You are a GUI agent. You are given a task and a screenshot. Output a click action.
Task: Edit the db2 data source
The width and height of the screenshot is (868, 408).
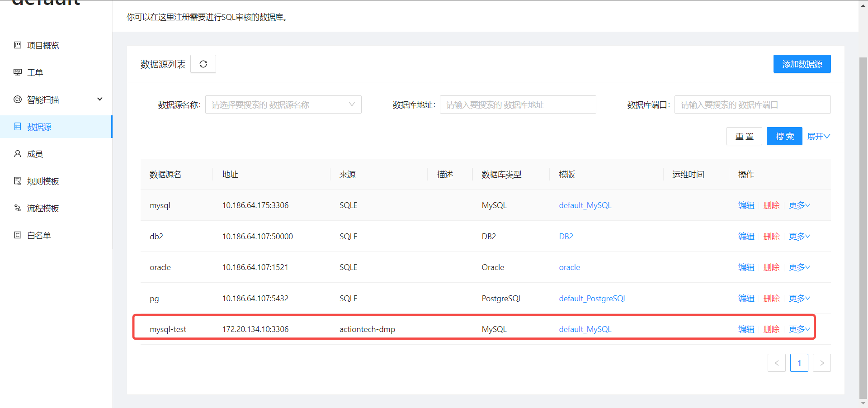(x=746, y=236)
